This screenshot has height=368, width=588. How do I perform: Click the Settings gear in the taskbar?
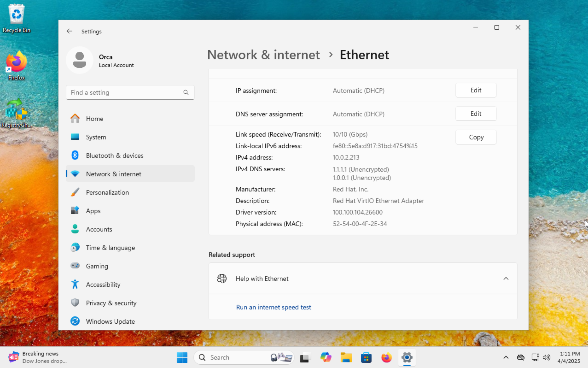(x=407, y=357)
